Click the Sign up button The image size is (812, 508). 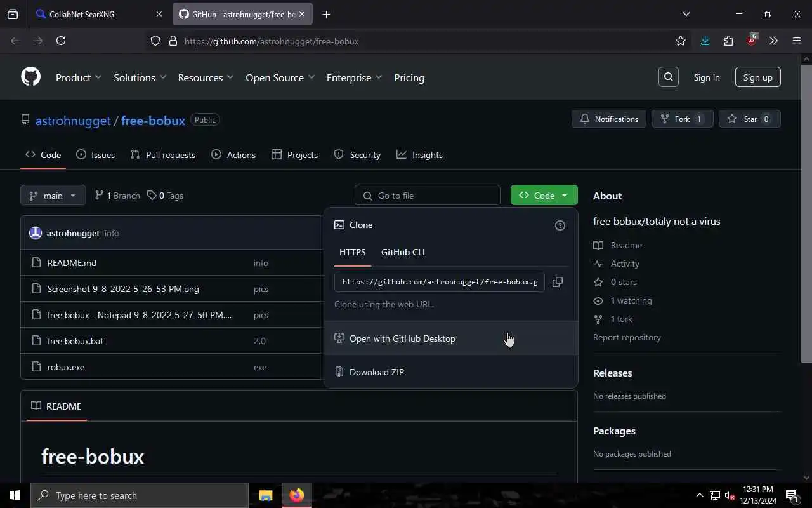pos(757,77)
